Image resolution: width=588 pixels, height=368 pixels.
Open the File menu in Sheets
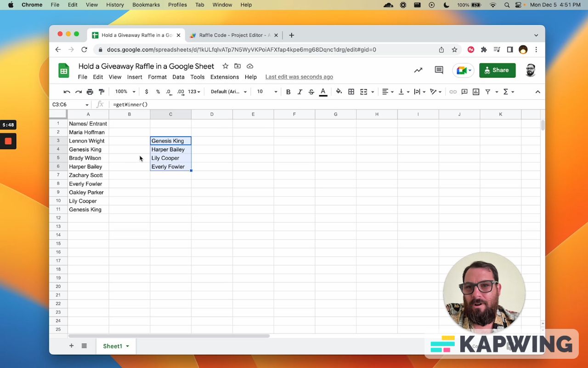coord(83,77)
